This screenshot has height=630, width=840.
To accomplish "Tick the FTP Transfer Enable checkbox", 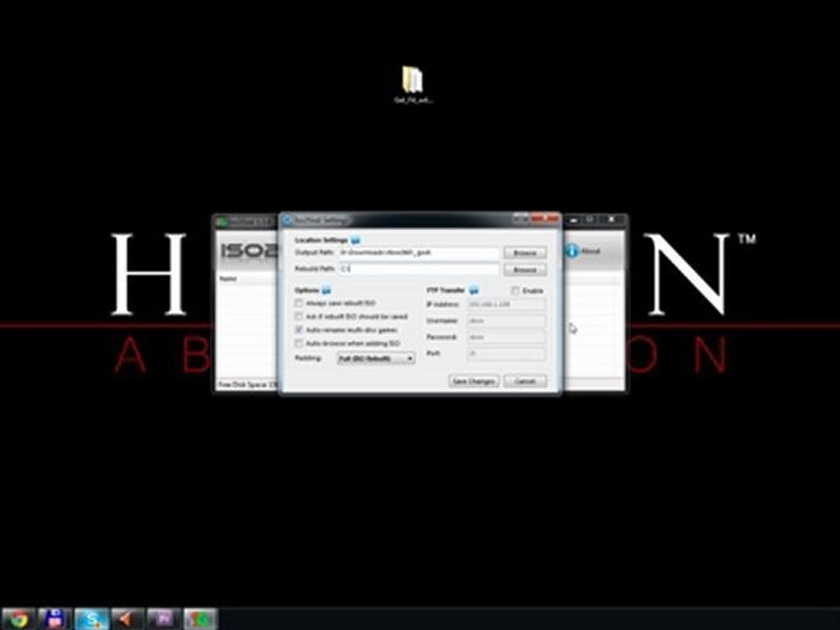I will coord(516,290).
